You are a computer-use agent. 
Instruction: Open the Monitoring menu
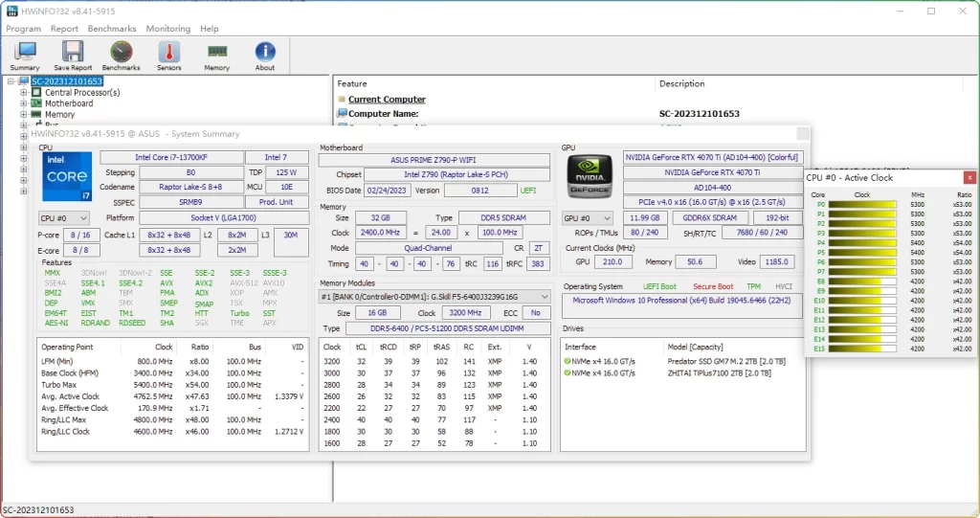(x=168, y=29)
